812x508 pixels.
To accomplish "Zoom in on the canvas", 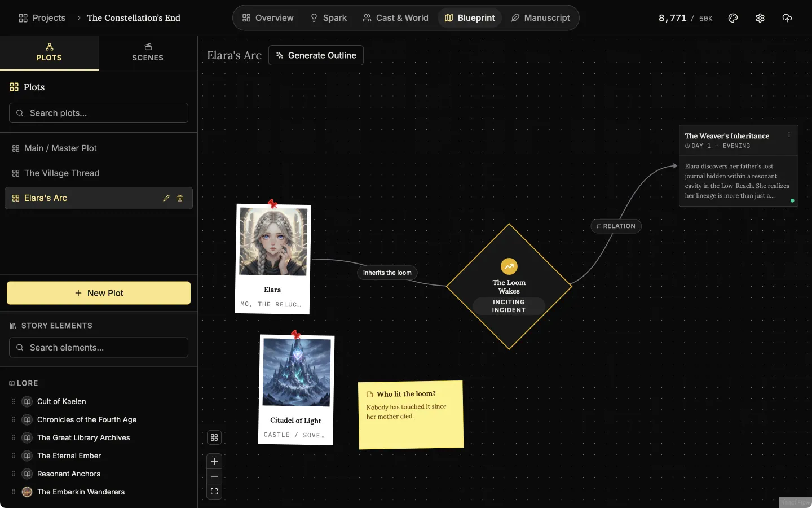I will click(x=214, y=461).
